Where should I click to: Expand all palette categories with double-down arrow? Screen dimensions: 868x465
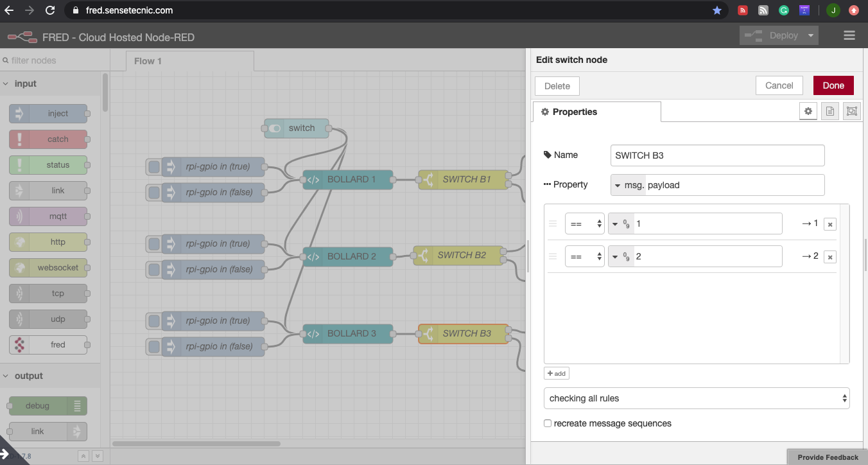97,456
